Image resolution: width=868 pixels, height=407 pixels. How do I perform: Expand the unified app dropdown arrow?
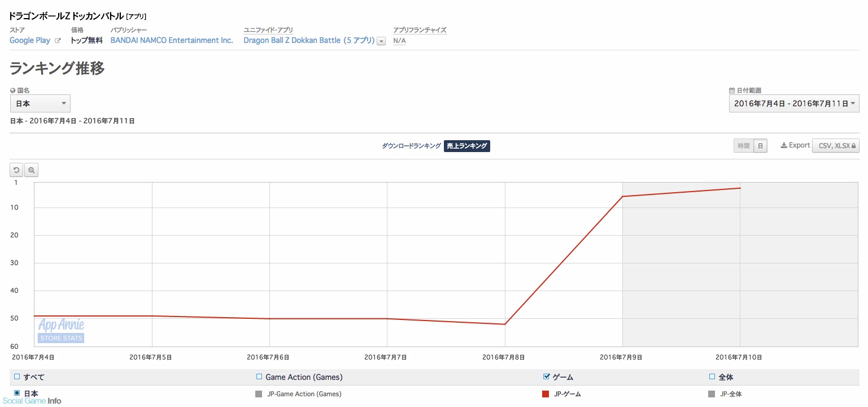click(381, 41)
